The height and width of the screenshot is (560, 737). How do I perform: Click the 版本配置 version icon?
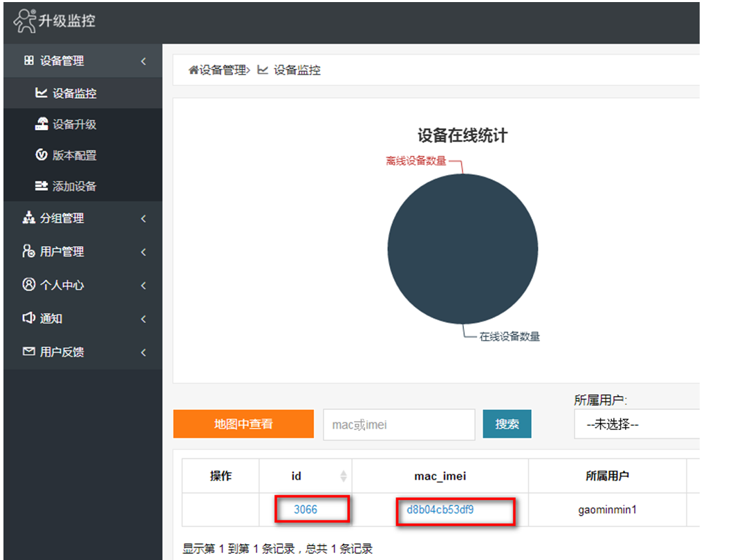pyautogui.click(x=41, y=156)
